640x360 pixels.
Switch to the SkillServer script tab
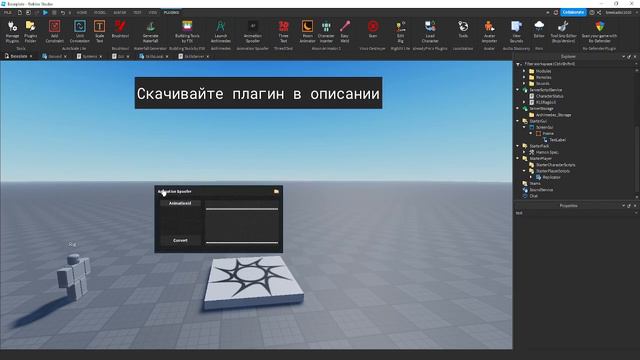[194, 56]
